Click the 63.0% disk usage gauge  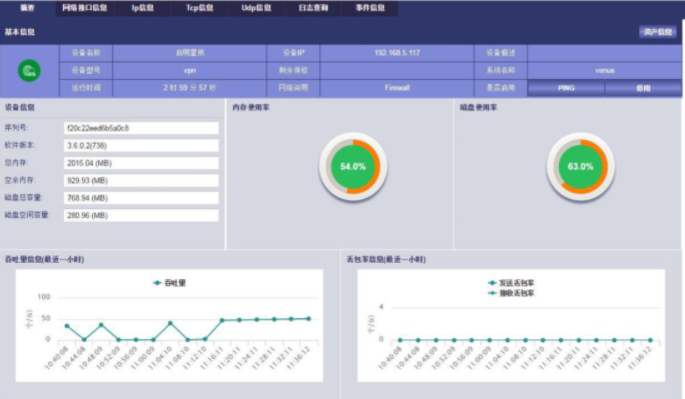pos(581,167)
